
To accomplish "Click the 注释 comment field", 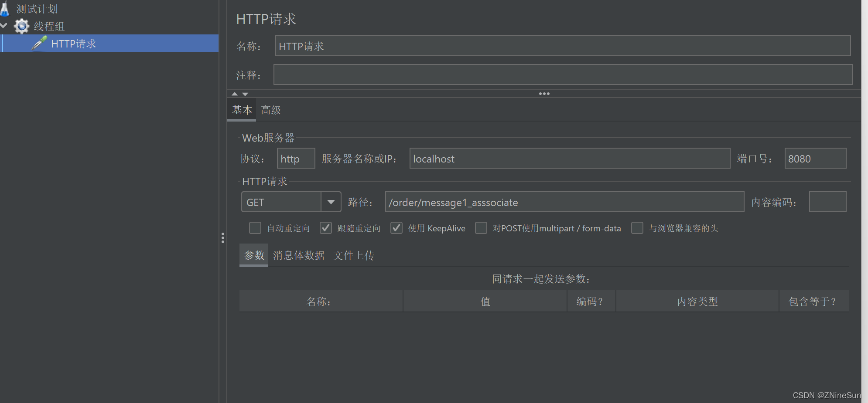I will coord(563,75).
